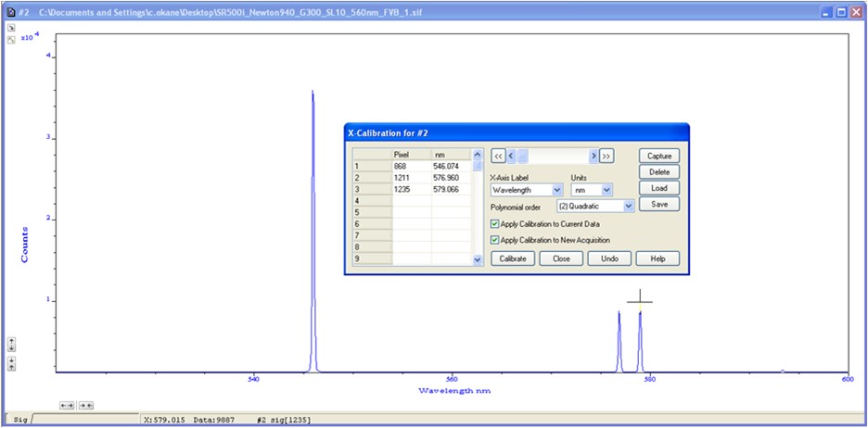This screenshot has height=428, width=868.
Task: Click the Data:9887 status bar readout
Action: 214,421
